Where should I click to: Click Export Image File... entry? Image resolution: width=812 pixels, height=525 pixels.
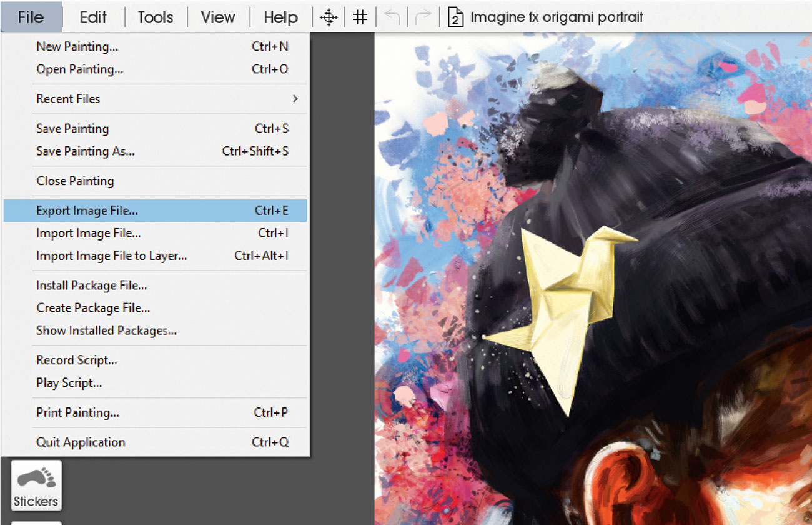pos(155,211)
